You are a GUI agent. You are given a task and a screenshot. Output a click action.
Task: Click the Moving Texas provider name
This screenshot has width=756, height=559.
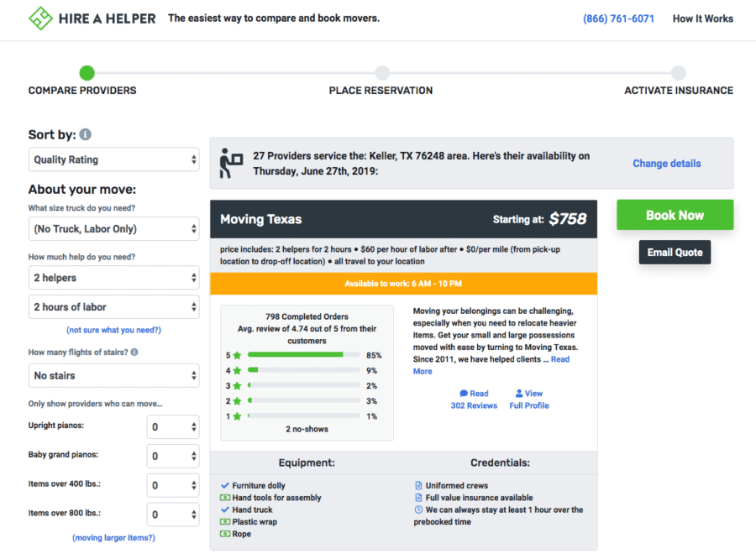click(x=261, y=219)
